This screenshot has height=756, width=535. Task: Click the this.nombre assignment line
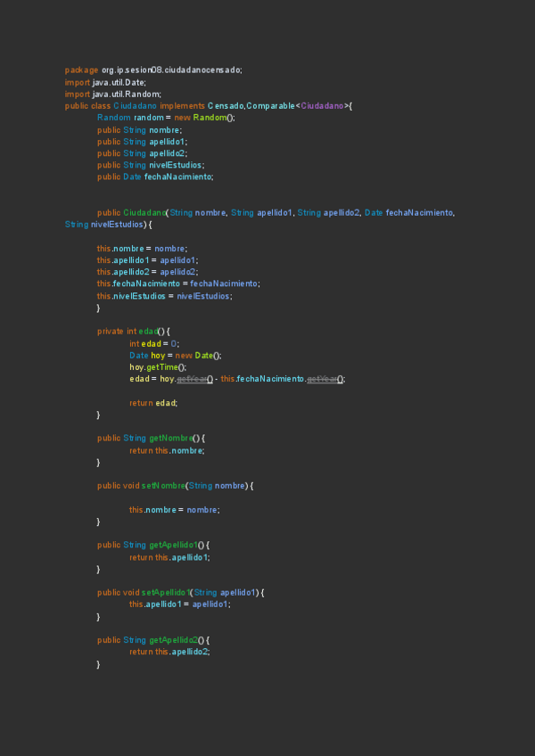point(143,248)
